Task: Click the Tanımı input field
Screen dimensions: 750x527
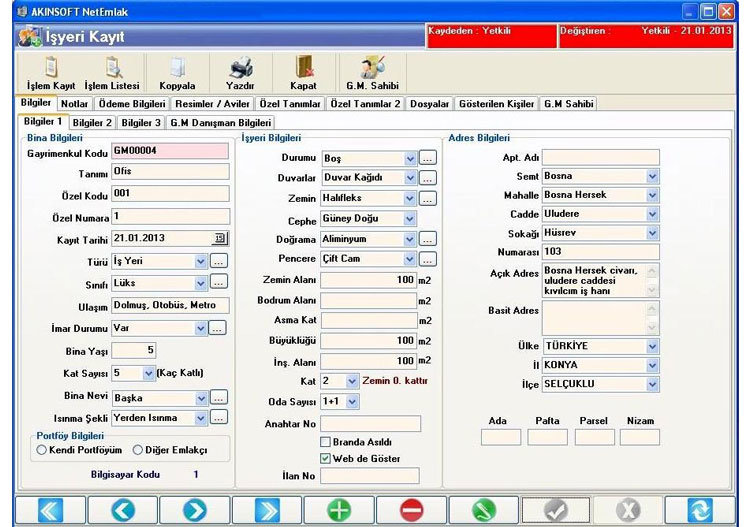Action: [x=170, y=172]
